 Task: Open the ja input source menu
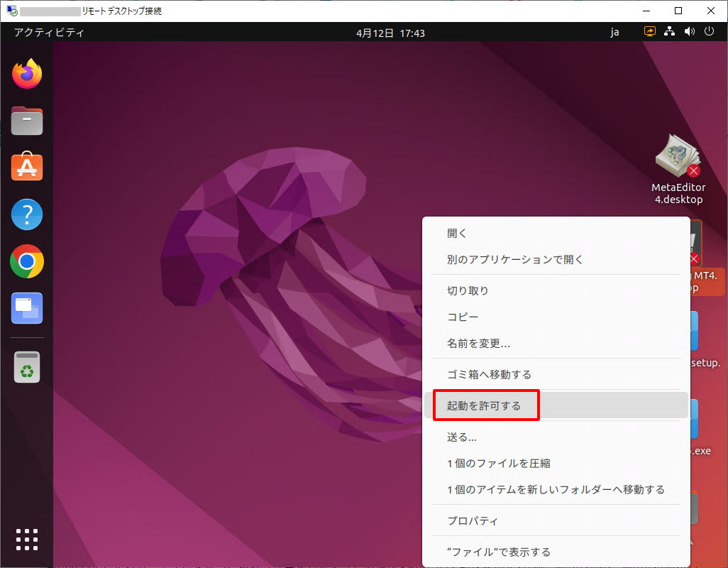tap(614, 32)
